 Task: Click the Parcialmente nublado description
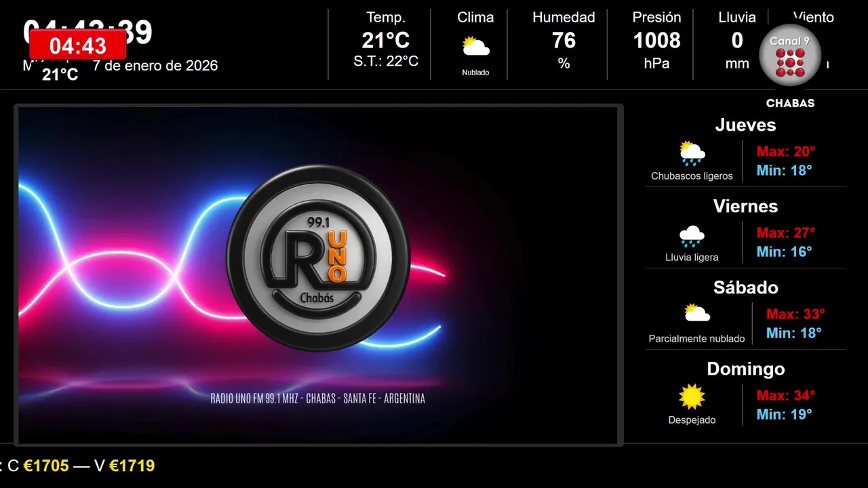[696, 339]
